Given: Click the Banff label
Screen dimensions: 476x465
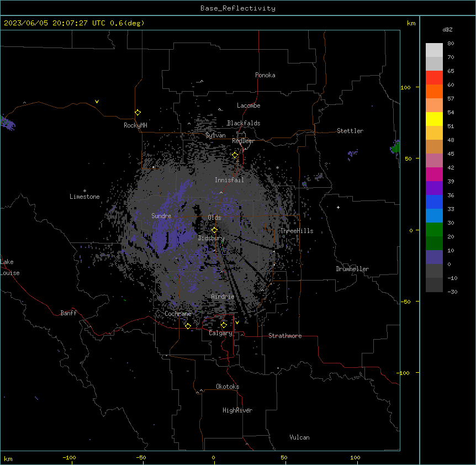Looking at the screenshot, I should (68, 313).
